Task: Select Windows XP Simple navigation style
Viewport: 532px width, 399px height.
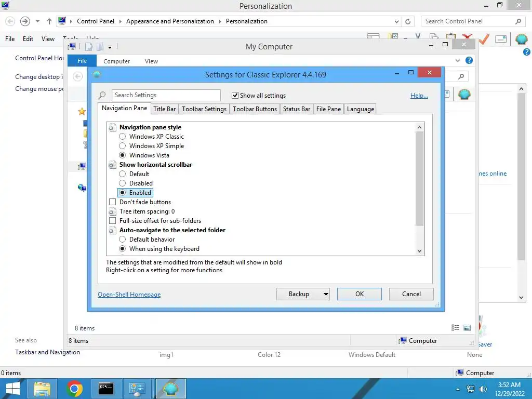Action: click(123, 146)
